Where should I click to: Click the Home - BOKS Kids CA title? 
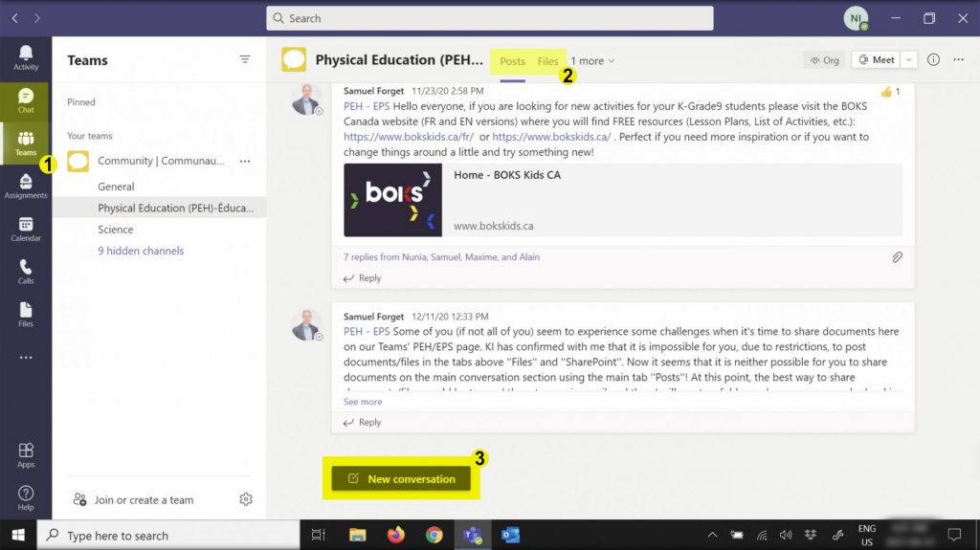507,175
